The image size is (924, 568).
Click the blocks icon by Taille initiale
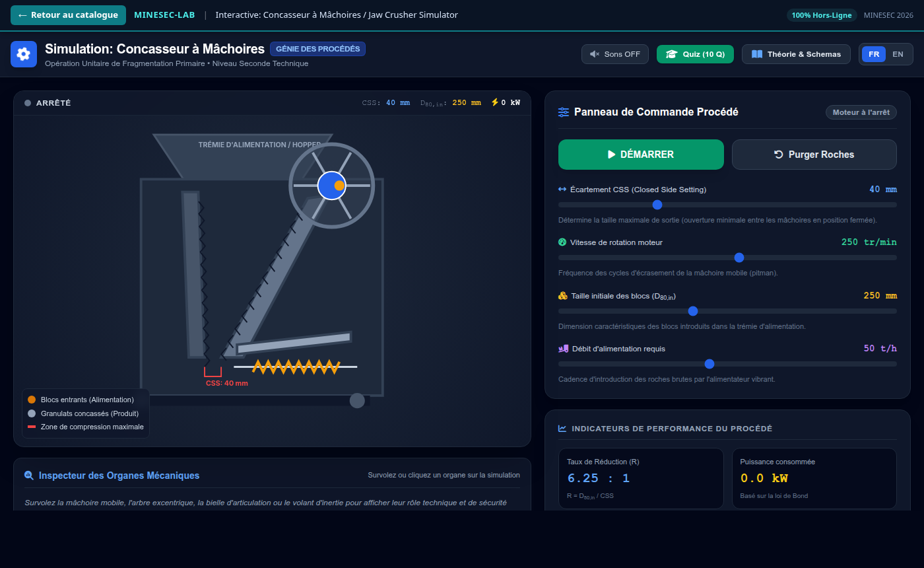pyautogui.click(x=563, y=296)
